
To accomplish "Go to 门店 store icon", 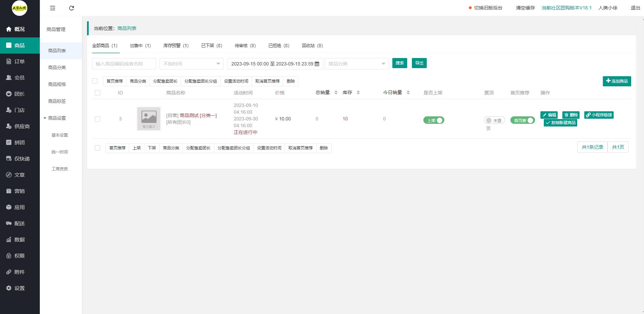I will (x=9, y=110).
